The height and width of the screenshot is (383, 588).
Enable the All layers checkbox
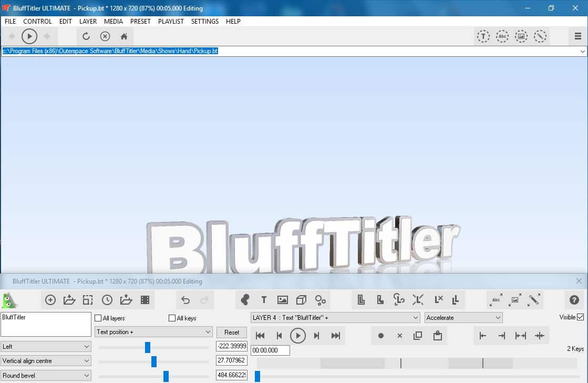pyautogui.click(x=98, y=318)
